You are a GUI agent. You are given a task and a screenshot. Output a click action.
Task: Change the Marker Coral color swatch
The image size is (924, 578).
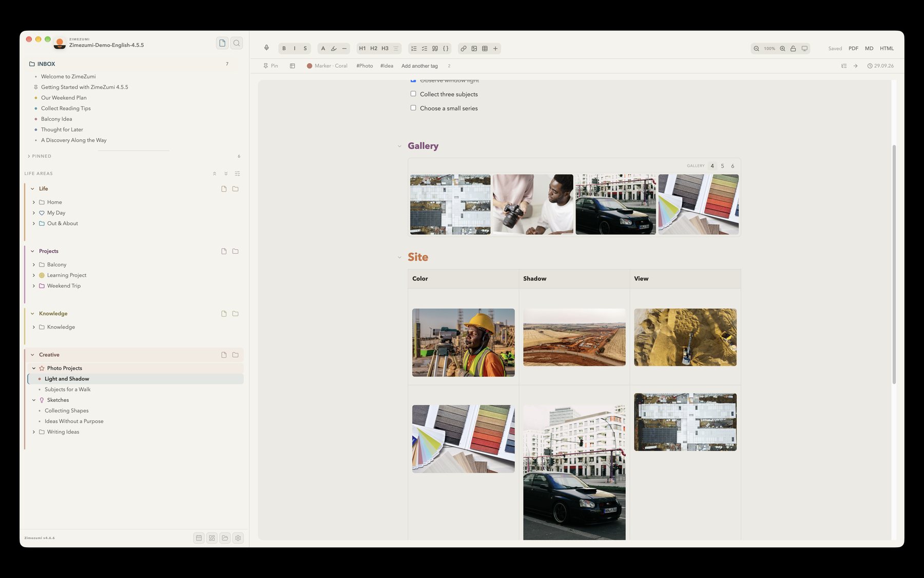click(310, 66)
